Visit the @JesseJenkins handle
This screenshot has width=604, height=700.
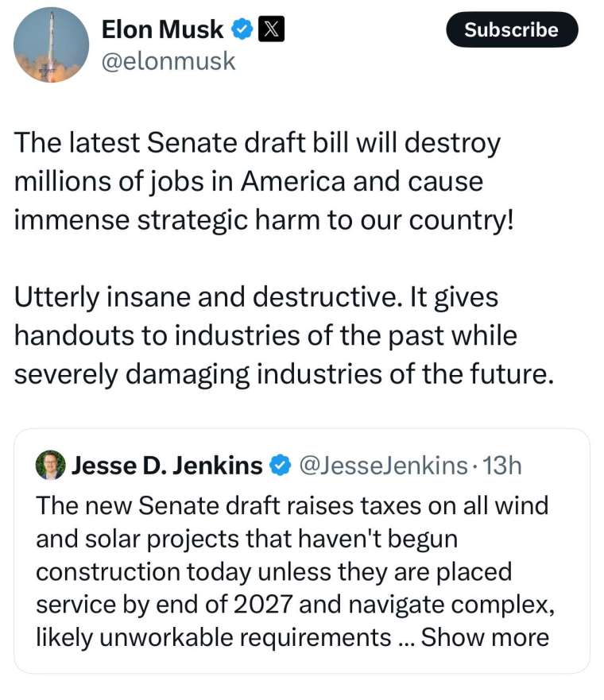pyautogui.click(x=384, y=466)
